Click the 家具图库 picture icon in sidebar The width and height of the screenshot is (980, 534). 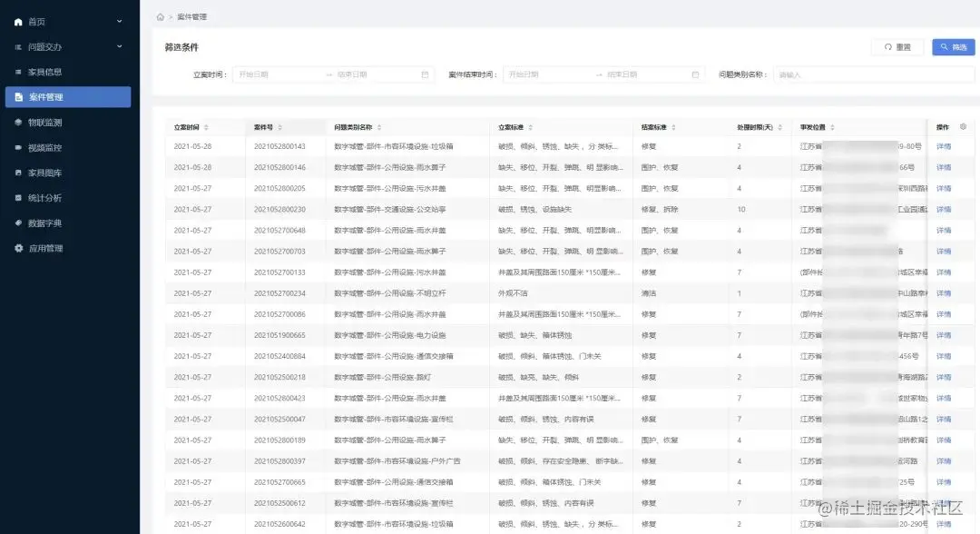(x=18, y=173)
